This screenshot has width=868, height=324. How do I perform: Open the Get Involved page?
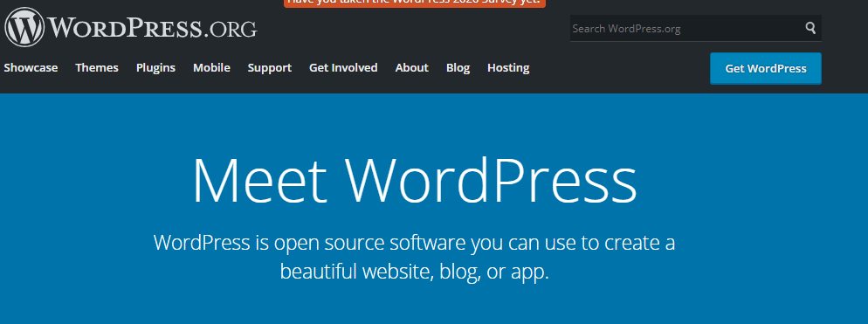coord(343,67)
